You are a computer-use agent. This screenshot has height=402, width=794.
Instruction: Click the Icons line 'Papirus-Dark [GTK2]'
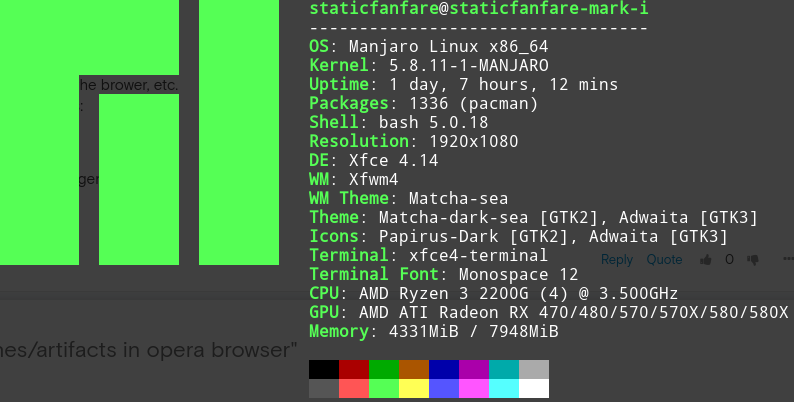[519, 236]
